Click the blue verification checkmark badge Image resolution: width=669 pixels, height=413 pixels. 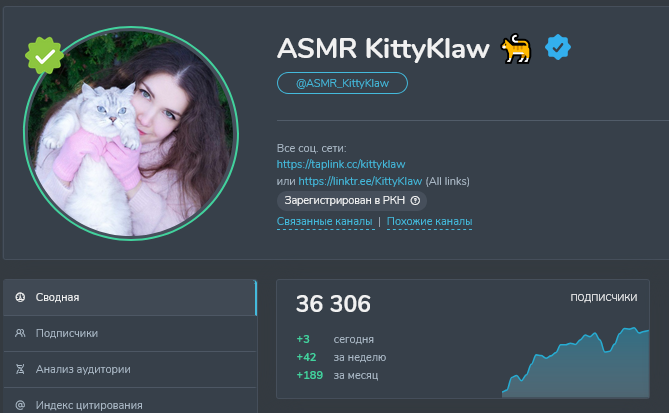click(x=558, y=47)
